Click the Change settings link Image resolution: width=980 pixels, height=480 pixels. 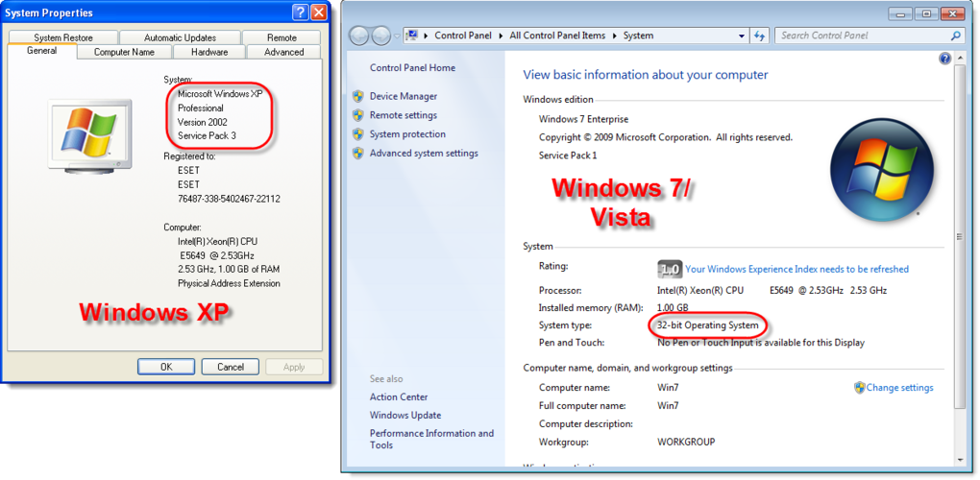click(x=900, y=388)
